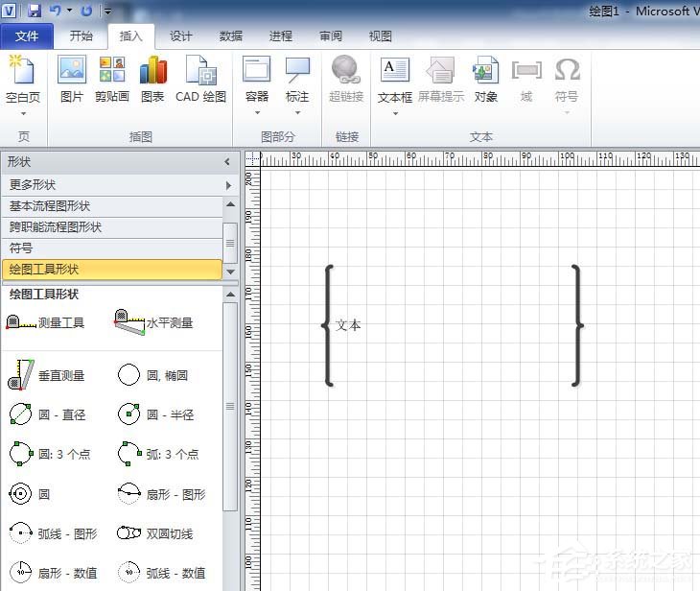Select the 基本流程图形状 stencil
The image size is (700, 591).
pos(50,206)
